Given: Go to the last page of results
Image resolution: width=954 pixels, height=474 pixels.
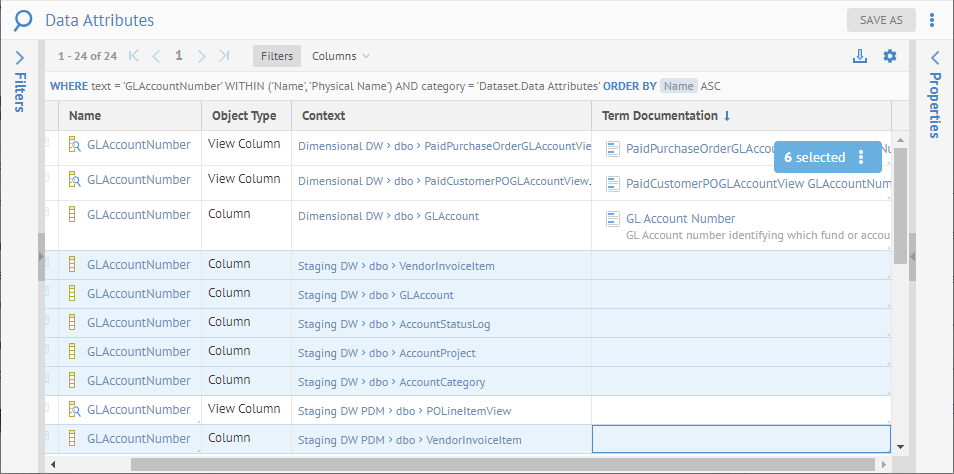Looking at the screenshot, I should pos(224,57).
